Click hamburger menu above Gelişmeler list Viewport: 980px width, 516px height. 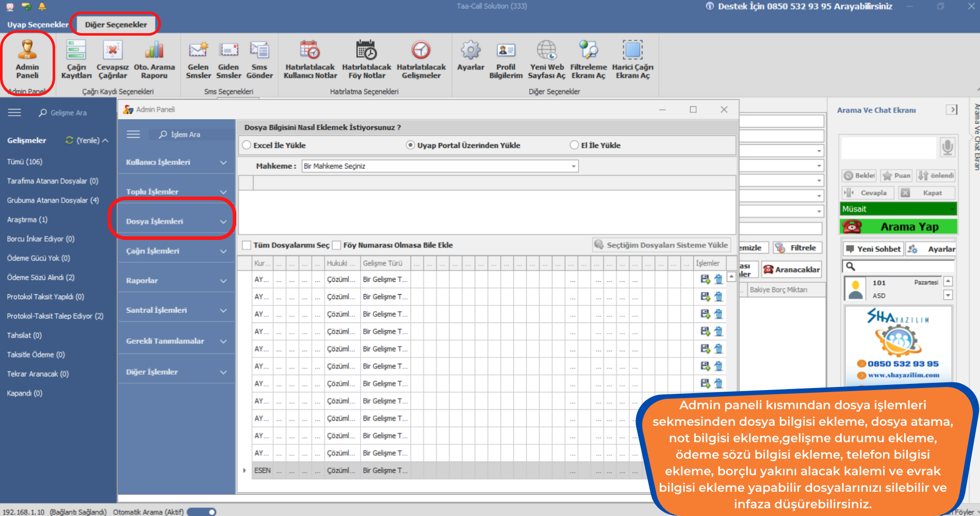point(14,112)
